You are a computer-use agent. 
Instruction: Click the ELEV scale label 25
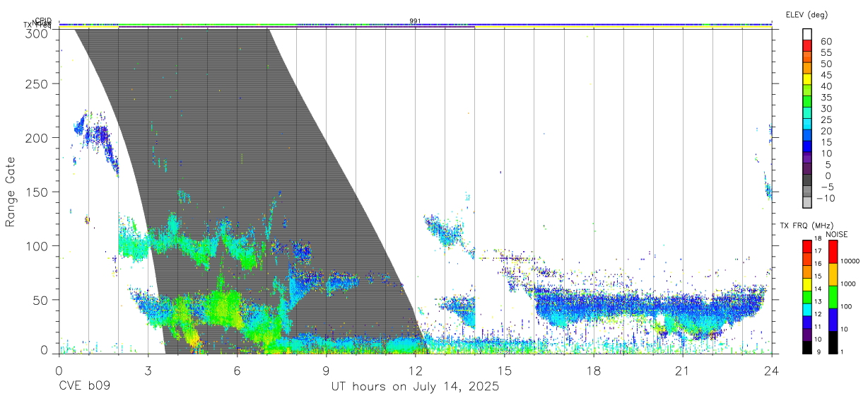pos(826,120)
